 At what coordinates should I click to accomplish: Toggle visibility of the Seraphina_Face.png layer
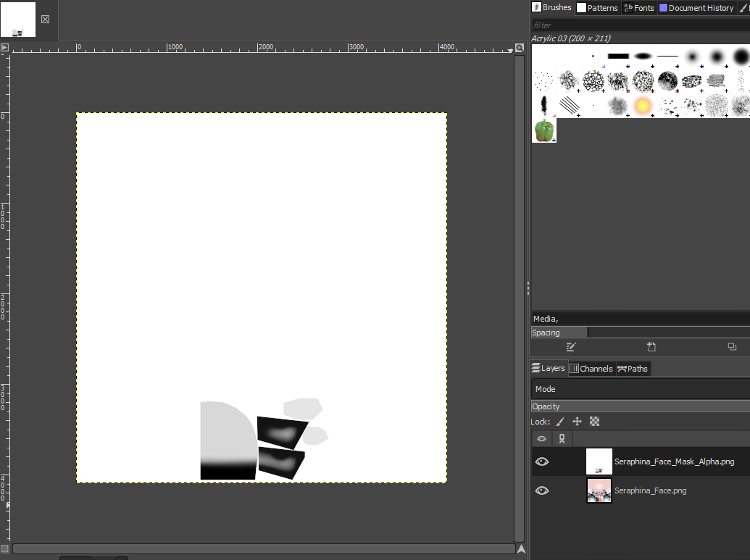pos(541,490)
